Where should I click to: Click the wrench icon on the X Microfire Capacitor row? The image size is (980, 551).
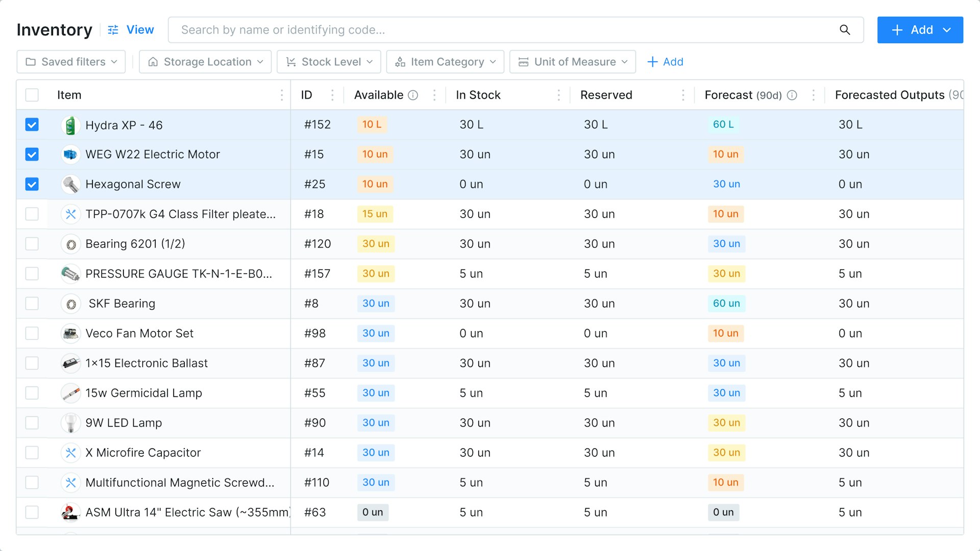(70, 453)
